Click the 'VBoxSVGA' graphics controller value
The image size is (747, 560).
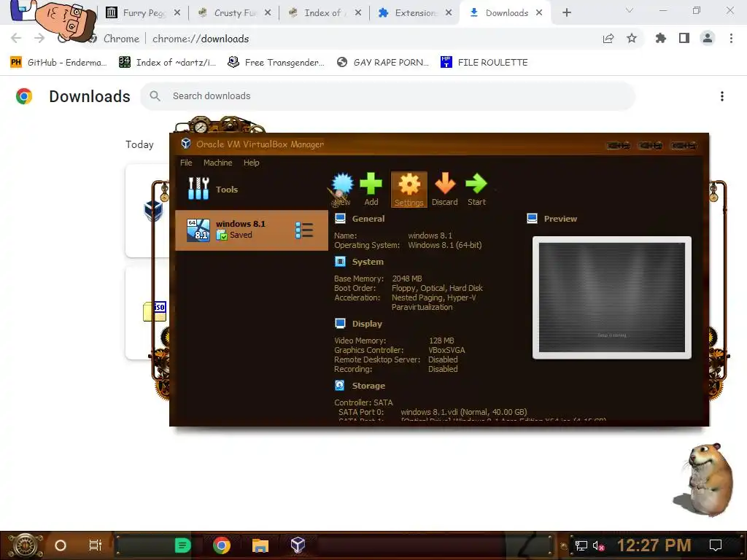pos(446,350)
